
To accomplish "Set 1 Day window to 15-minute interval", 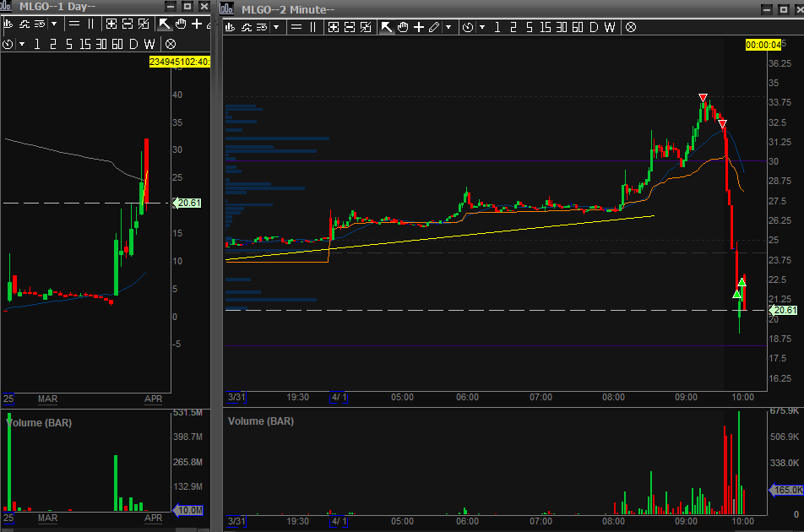I will click(x=85, y=44).
